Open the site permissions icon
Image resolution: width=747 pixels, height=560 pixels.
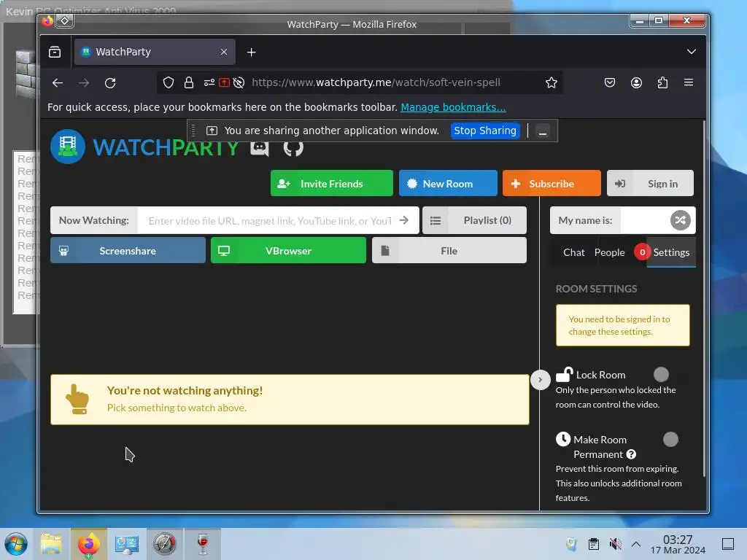pos(209,82)
